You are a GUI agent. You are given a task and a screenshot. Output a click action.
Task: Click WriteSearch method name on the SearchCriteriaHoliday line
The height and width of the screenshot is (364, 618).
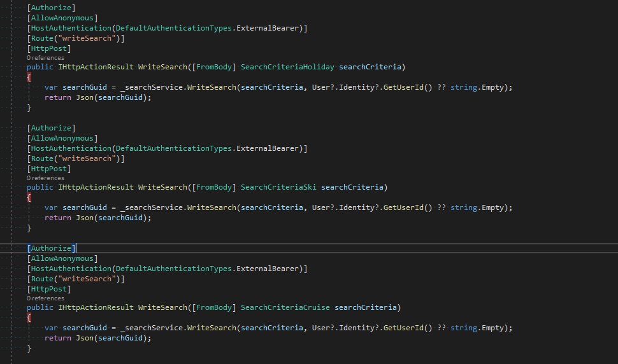(162, 67)
